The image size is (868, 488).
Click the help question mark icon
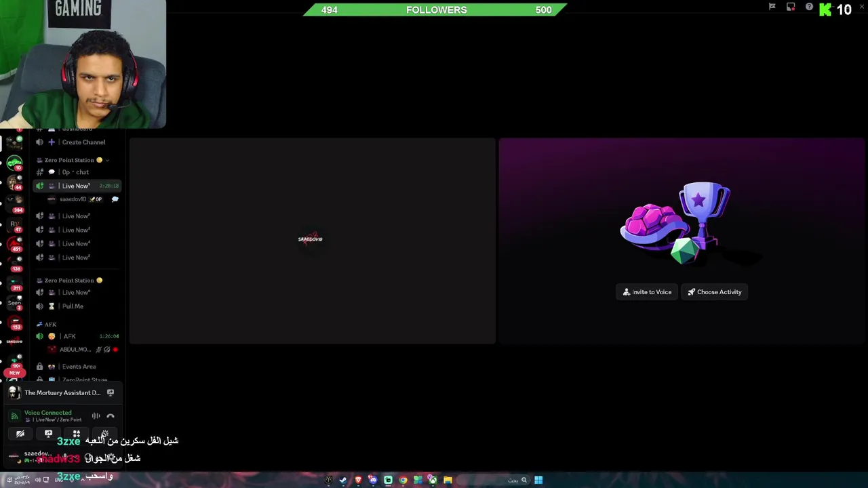tap(809, 7)
